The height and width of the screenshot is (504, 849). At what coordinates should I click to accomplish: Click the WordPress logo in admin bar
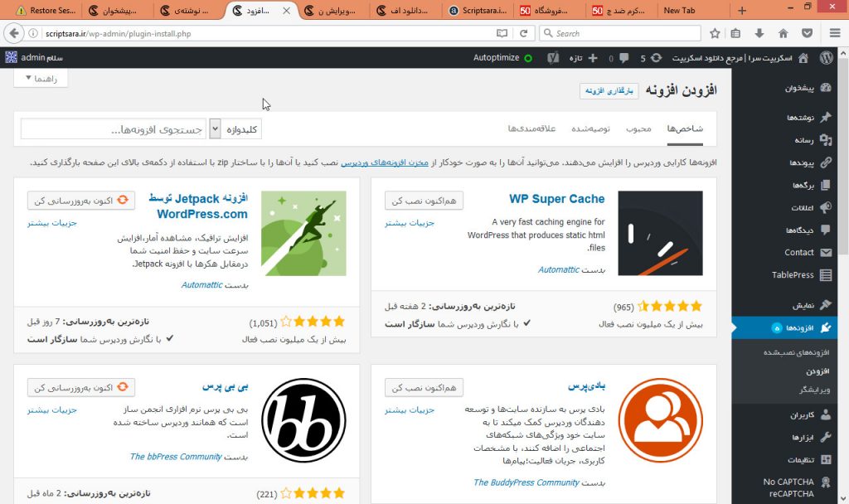click(x=827, y=58)
